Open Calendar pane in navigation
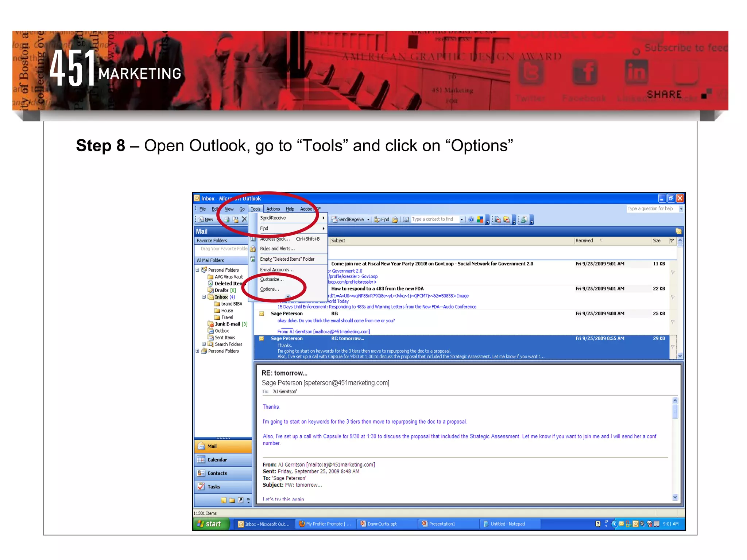Image resolution: width=747 pixels, height=560 pixels. [223, 460]
